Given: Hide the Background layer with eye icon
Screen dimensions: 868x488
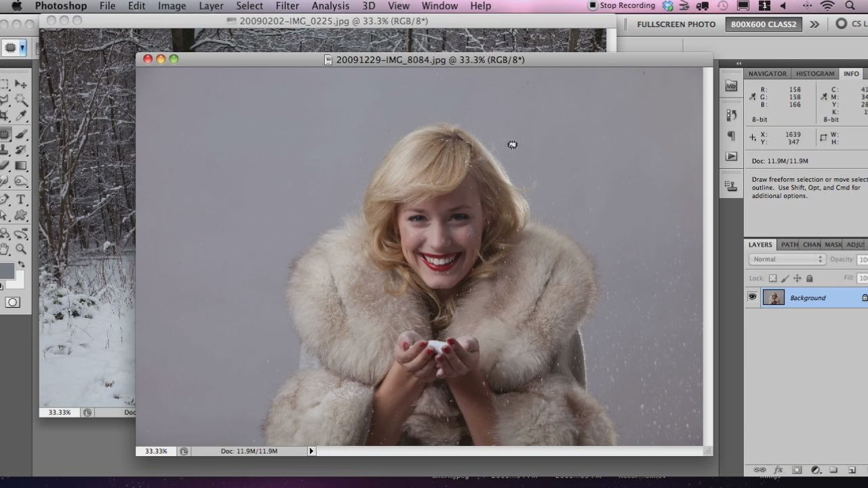Looking at the screenshot, I should point(752,297).
